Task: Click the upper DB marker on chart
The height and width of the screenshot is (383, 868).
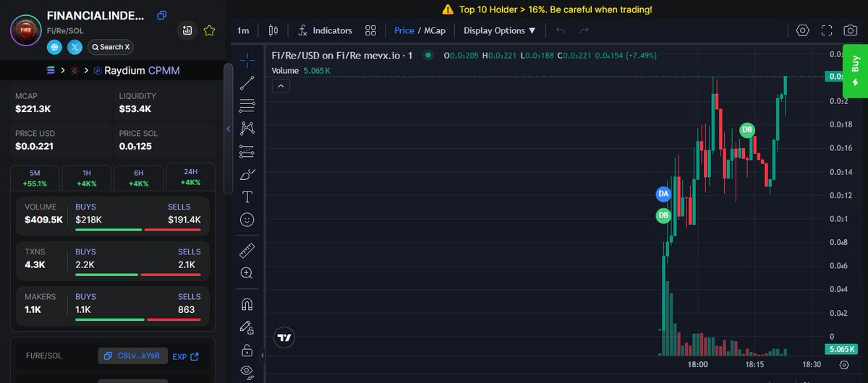Action: click(747, 130)
